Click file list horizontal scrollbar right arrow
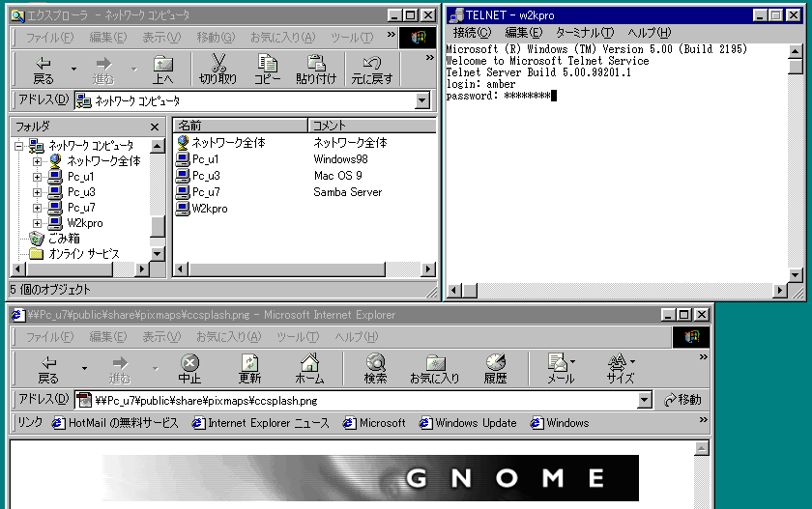The height and width of the screenshot is (509, 812). [427, 269]
